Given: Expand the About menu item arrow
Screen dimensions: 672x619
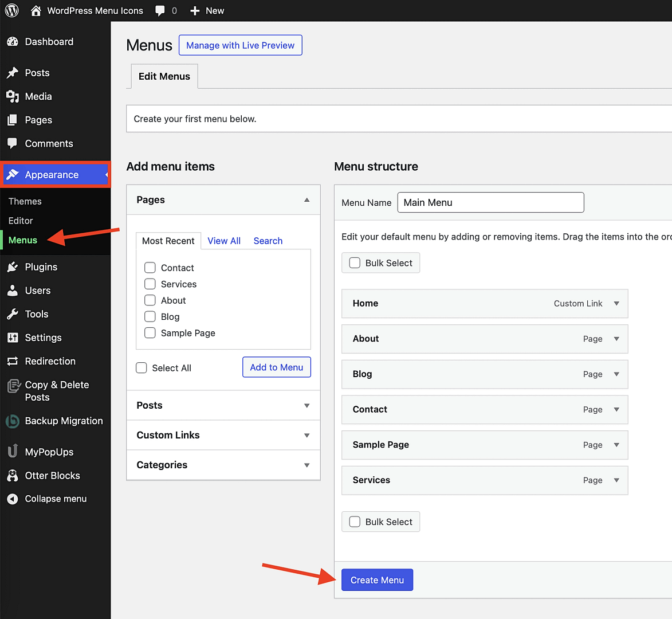Looking at the screenshot, I should (x=616, y=339).
